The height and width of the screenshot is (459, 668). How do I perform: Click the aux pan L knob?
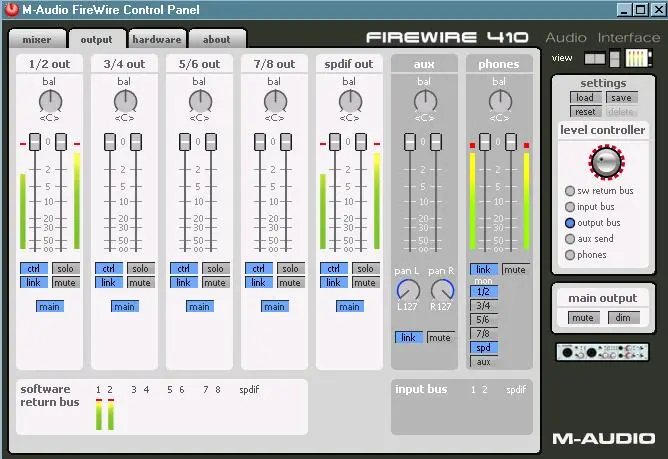tap(408, 291)
